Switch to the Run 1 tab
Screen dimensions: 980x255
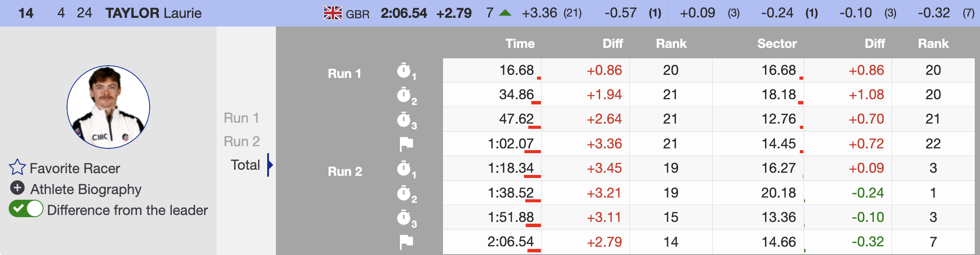pyautogui.click(x=242, y=118)
